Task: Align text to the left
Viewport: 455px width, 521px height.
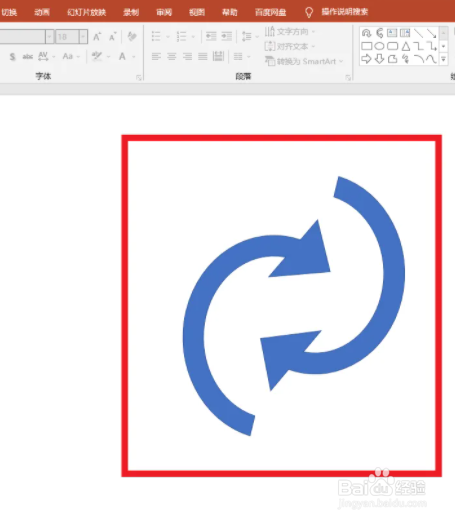Action: (156, 56)
